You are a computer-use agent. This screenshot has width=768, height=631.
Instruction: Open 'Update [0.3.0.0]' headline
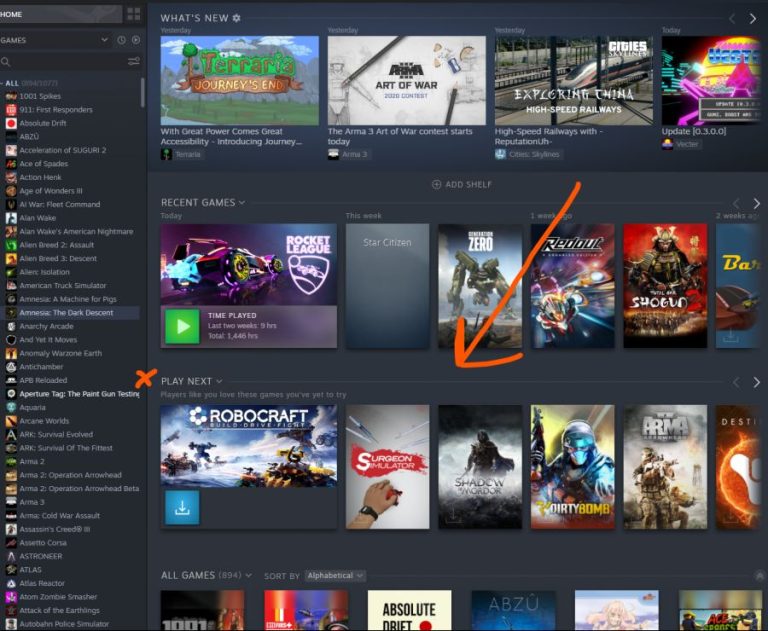[x=694, y=131]
